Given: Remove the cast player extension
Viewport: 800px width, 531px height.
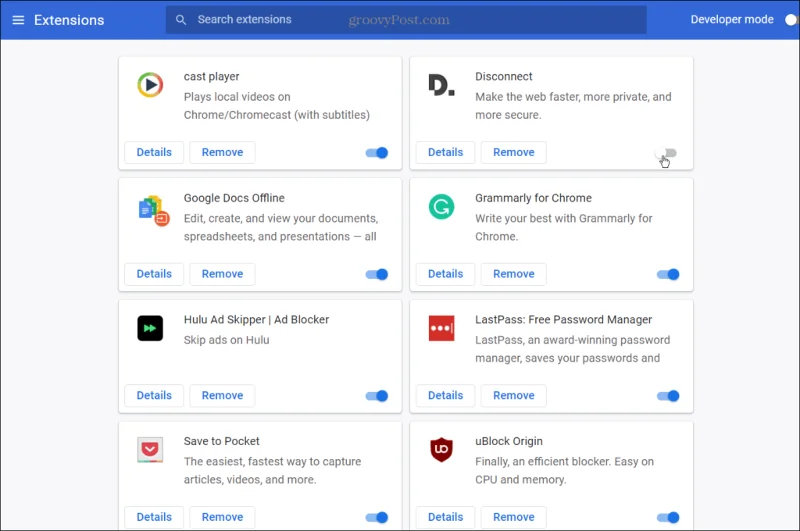Looking at the screenshot, I should 222,153.
